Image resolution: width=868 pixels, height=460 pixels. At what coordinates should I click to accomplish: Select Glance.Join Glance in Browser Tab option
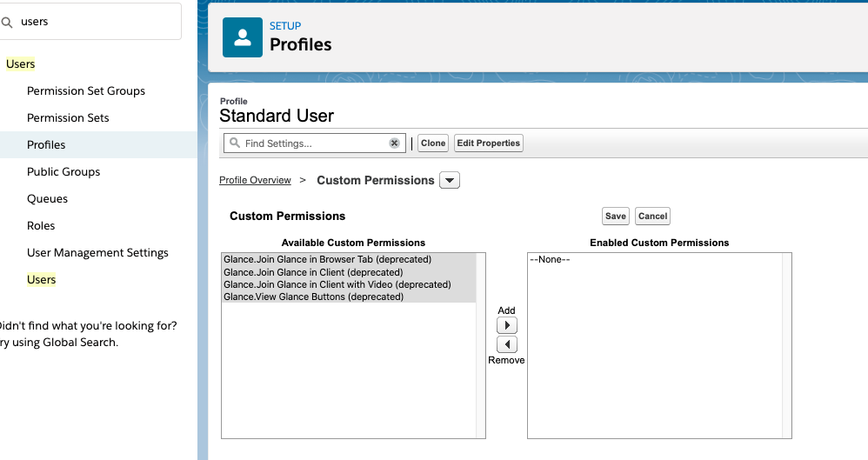pyautogui.click(x=327, y=259)
